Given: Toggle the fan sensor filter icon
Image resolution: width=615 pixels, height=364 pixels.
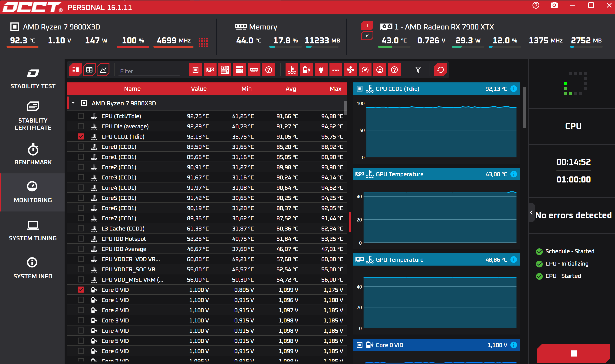Looking at the screenshot, I should tap(350, 70).
